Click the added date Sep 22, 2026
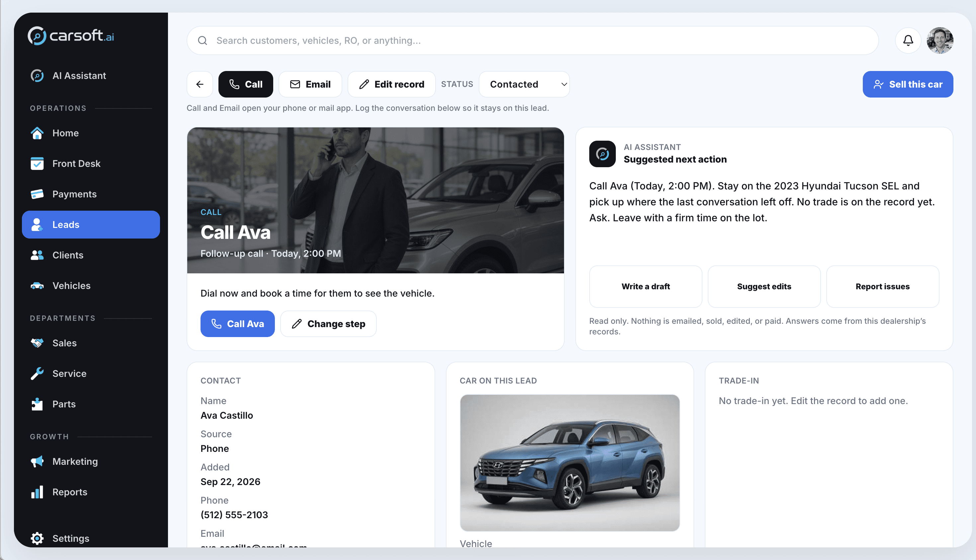Image resolution: width=976 pixels, height=560 pixels. [x=230, y=481]
